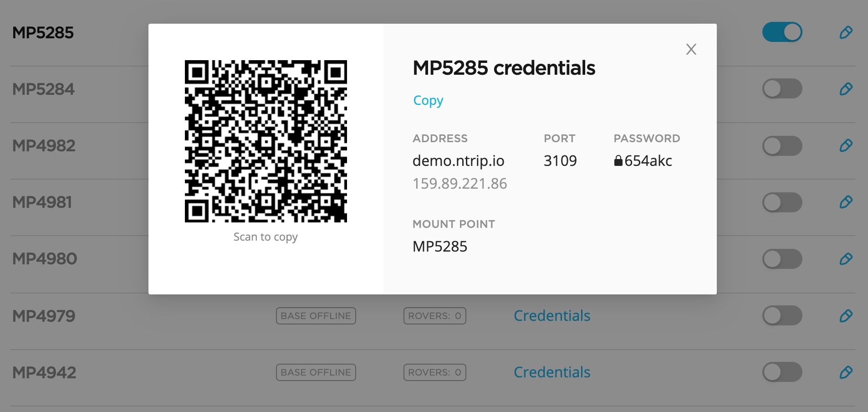Open Credentials link for MP4942
The image size is (868, 412).
point(551,372)
